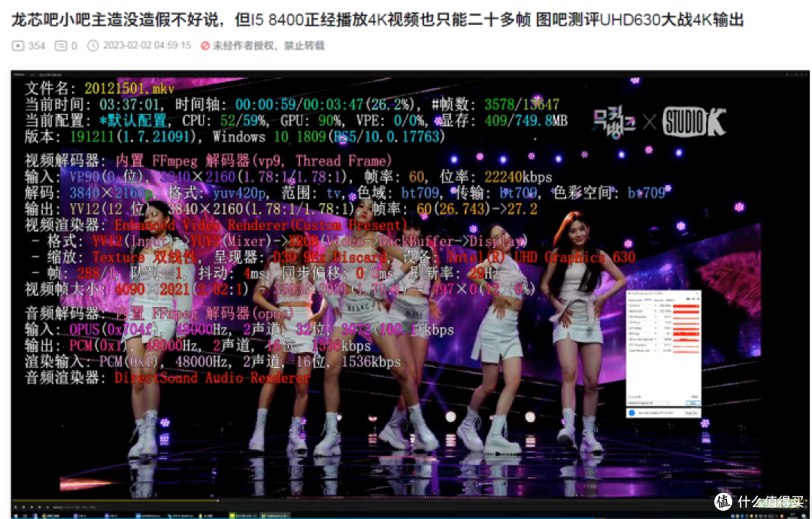This screenshot has width=812, height=519.
Task: Open the comments icon showing 0
Action: [x=61, y=46]
